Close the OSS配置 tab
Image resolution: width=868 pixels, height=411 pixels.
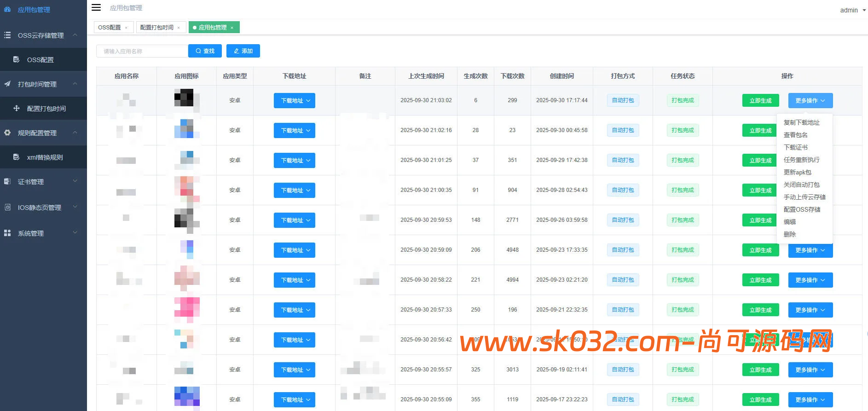pos(126,28)
